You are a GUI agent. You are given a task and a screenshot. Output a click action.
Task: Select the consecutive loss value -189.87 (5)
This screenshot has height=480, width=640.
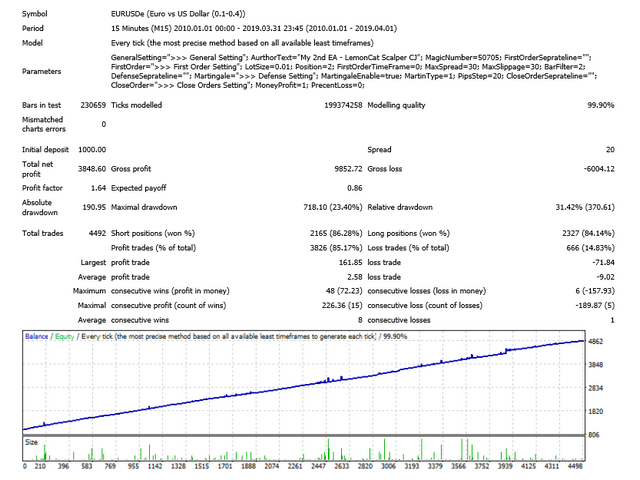[x=595, y=305]
